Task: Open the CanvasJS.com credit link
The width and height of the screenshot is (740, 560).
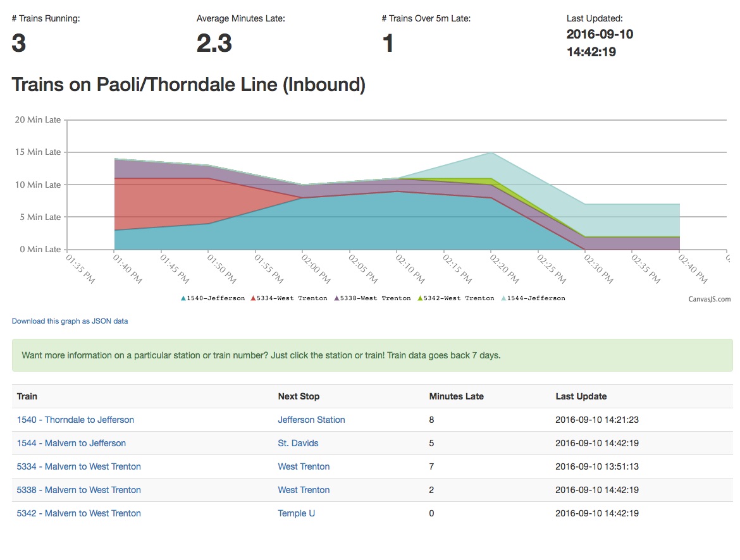Action: tap(709, 299)
